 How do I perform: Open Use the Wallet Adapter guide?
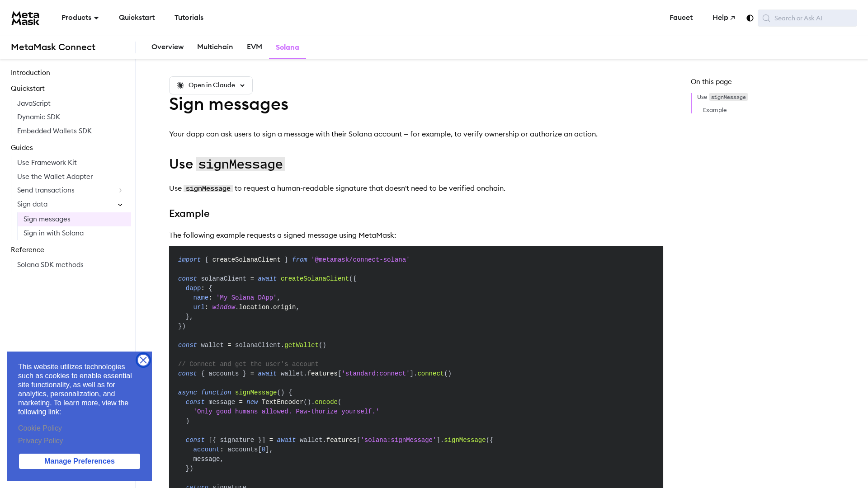(55, 177)
